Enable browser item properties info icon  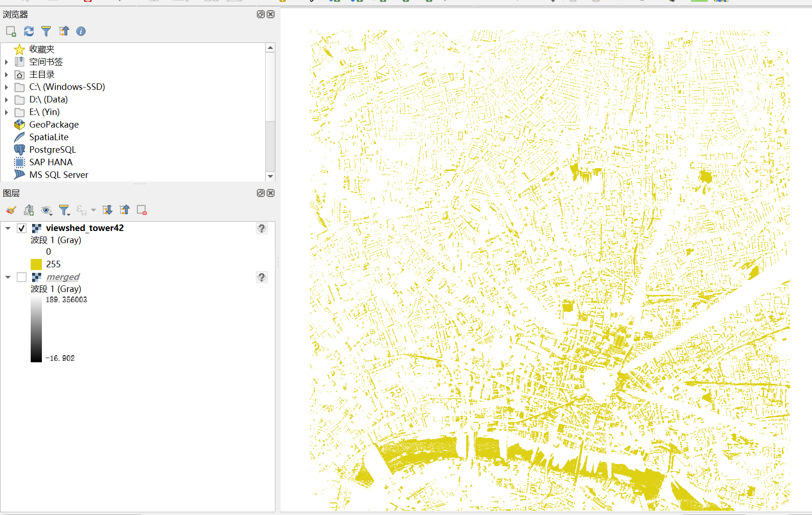tap(81, 31)
